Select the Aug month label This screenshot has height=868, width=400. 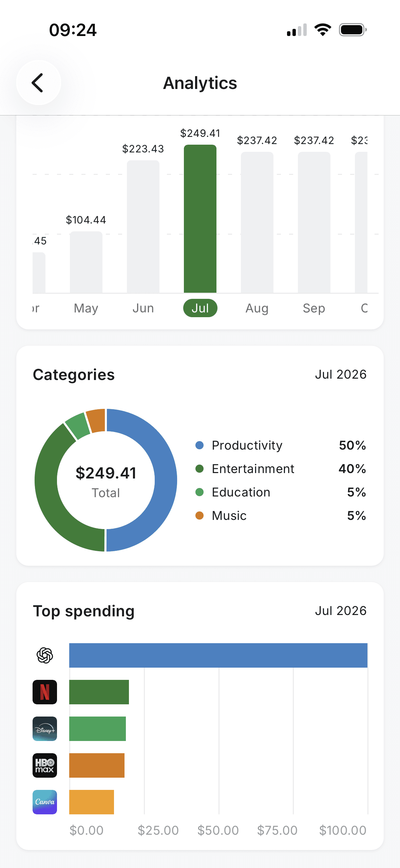point(257,308)
